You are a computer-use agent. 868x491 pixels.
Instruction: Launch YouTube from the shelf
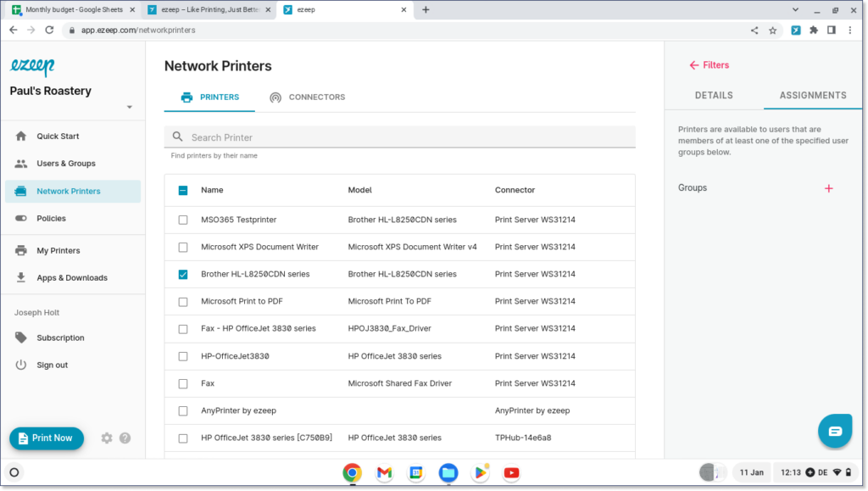[x=511, y=472]
